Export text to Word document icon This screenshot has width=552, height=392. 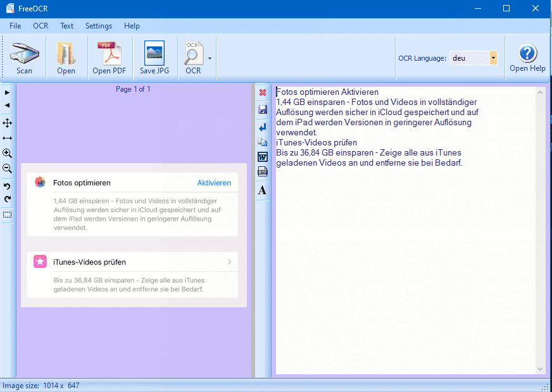coord(263,157)
